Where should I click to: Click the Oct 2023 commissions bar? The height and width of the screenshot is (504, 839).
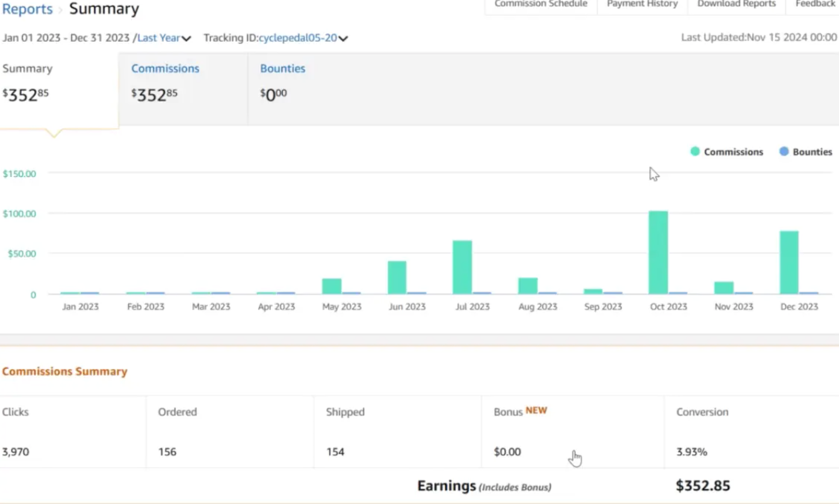[x=658, y=253]
